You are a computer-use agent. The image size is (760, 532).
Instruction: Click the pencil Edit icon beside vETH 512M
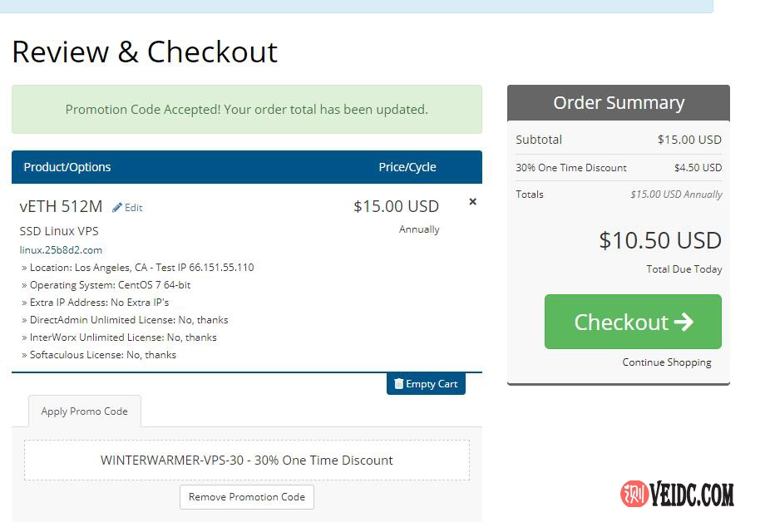(117, 208)
